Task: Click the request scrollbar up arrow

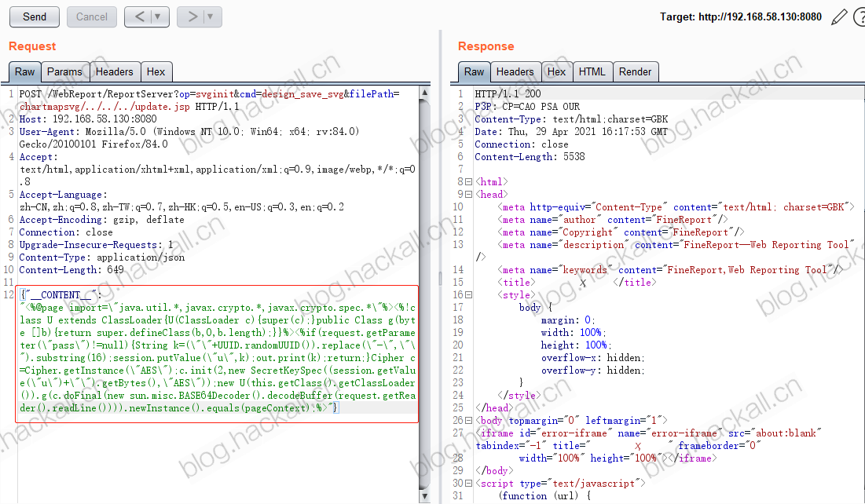Action: tap(424, 93)
